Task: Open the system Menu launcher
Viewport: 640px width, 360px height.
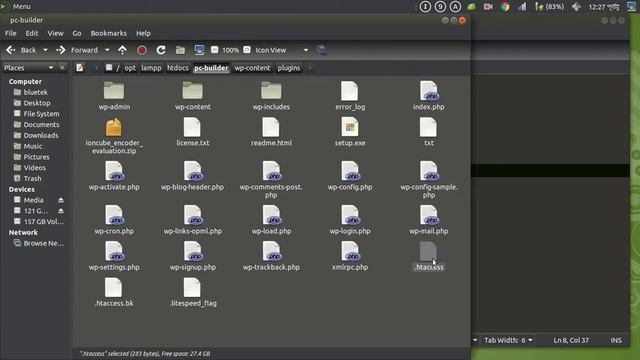Action: point(16,6)
